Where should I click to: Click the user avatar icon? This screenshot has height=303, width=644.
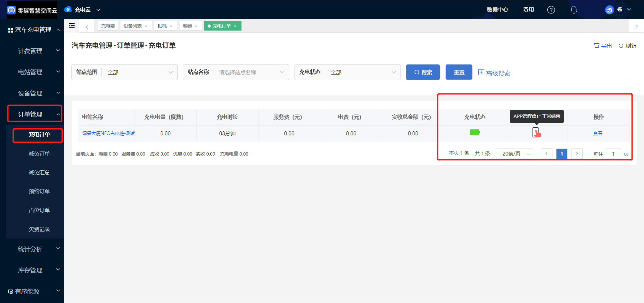pyautogui.click(x=609, y=10)
